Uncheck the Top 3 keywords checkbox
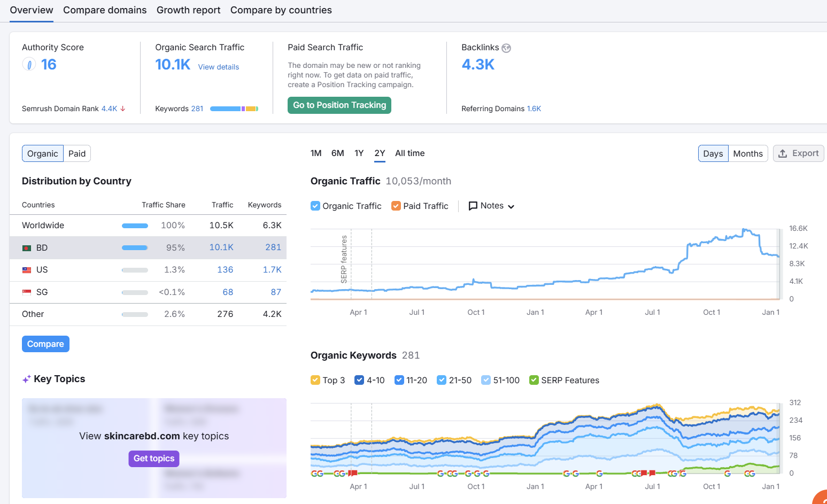 point(315,380)
